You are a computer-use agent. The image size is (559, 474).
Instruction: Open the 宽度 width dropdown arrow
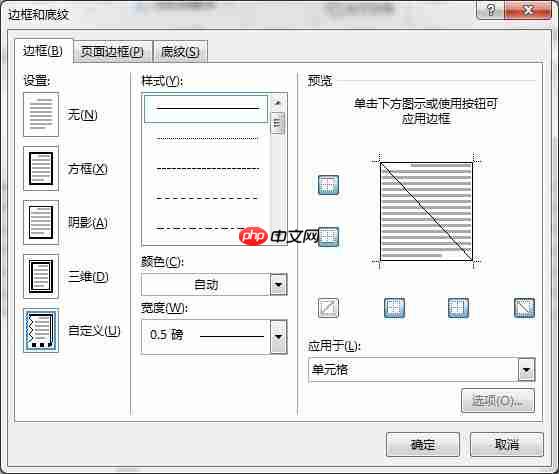279,336
